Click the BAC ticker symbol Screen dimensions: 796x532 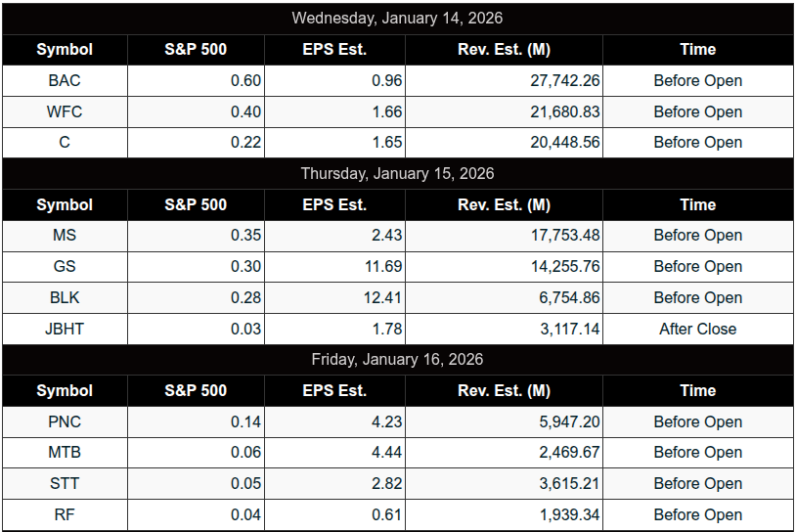pos(65,81)
